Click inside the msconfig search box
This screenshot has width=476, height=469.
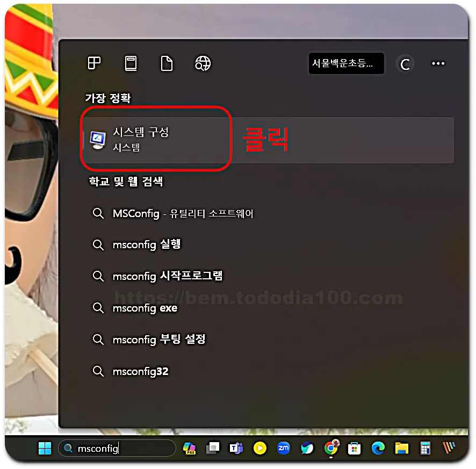click(x=118, y=448)
